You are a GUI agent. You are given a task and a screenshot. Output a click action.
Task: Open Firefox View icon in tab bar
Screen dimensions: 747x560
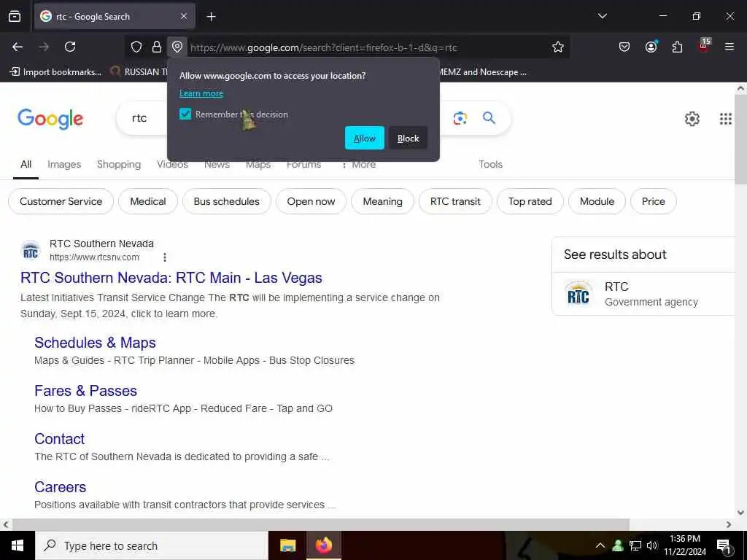point(15,16)
